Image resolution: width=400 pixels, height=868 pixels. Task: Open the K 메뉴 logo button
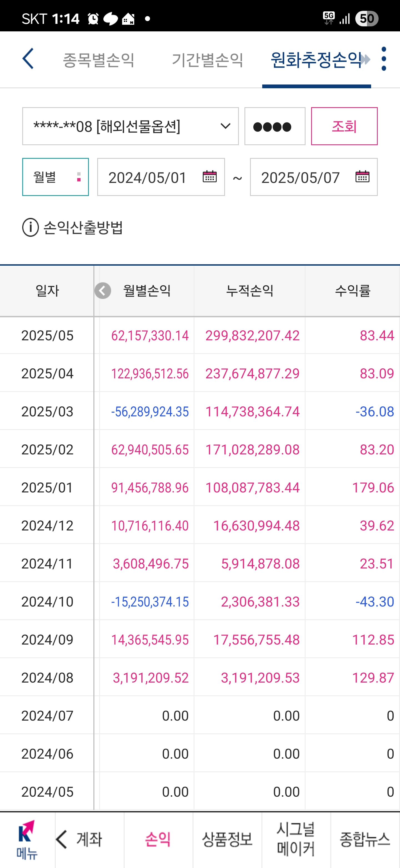[27, 840]
